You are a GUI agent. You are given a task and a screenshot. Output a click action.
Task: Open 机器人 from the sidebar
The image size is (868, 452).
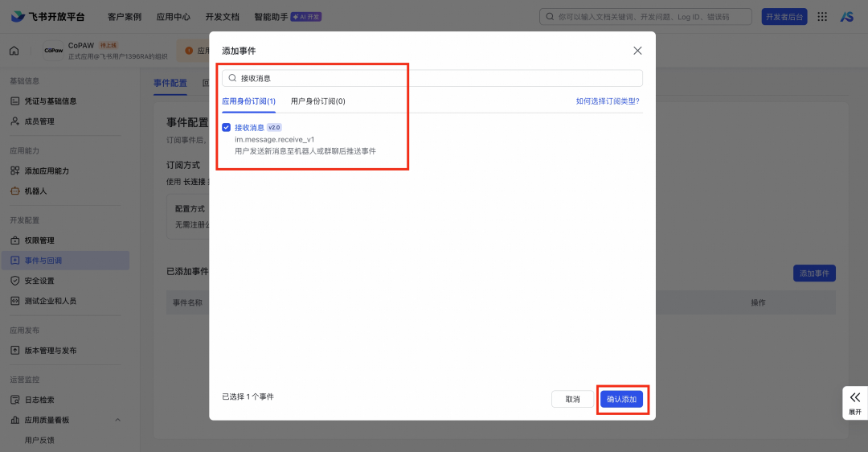pos(35,191)
